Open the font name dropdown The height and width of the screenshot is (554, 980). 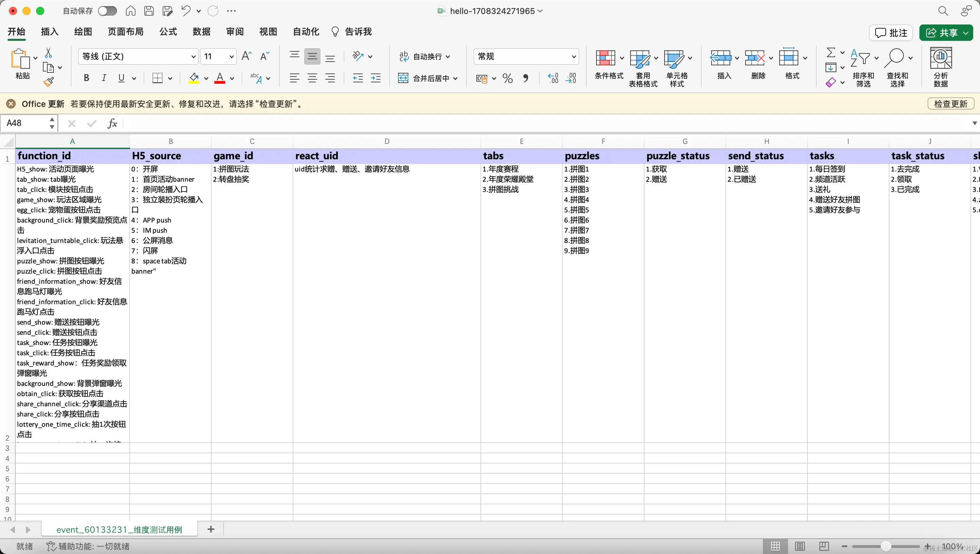[x=193, y=57]
